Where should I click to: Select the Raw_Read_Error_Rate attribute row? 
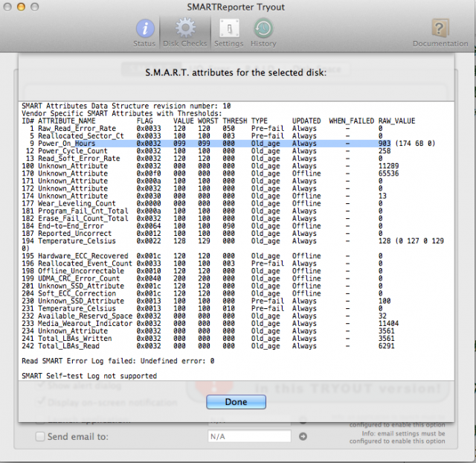click(x=201, y=129)
